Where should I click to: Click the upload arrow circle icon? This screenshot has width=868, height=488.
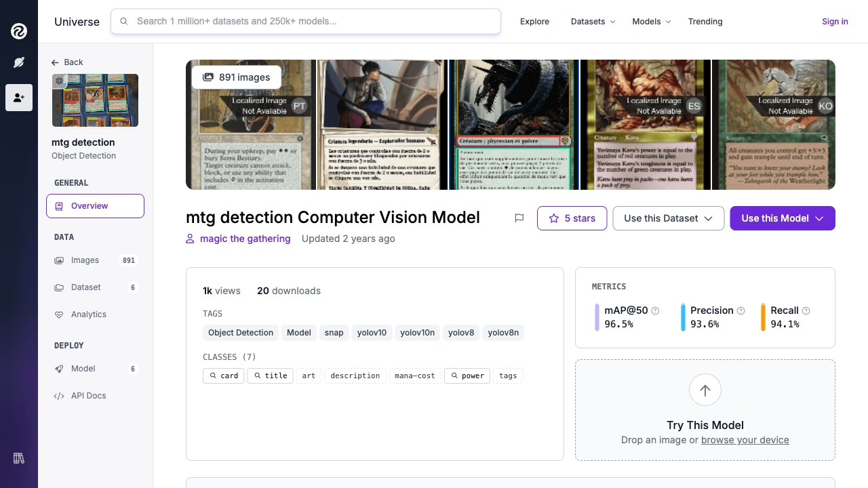705,390
